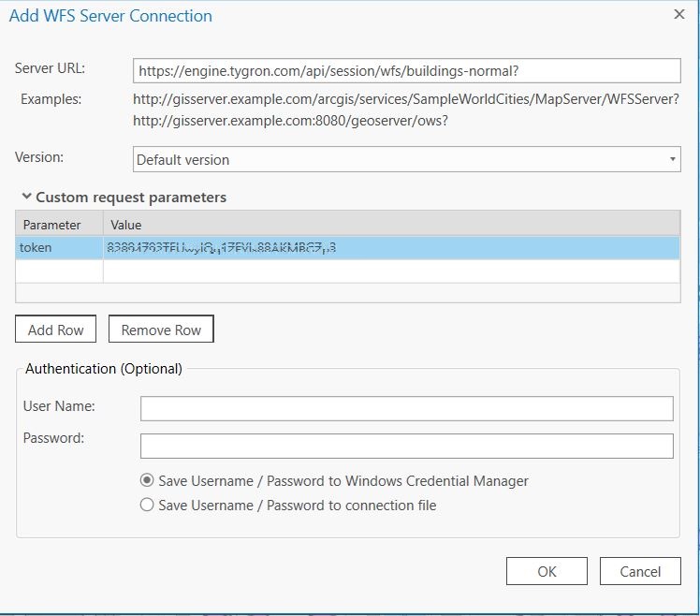Screen dimensions: 700x616
Task: Select Save to connection file option
Action: [147, 506]
